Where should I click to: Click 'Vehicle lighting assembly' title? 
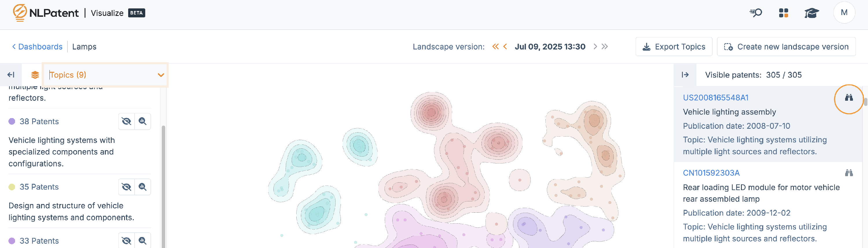(x=729, y=112)
